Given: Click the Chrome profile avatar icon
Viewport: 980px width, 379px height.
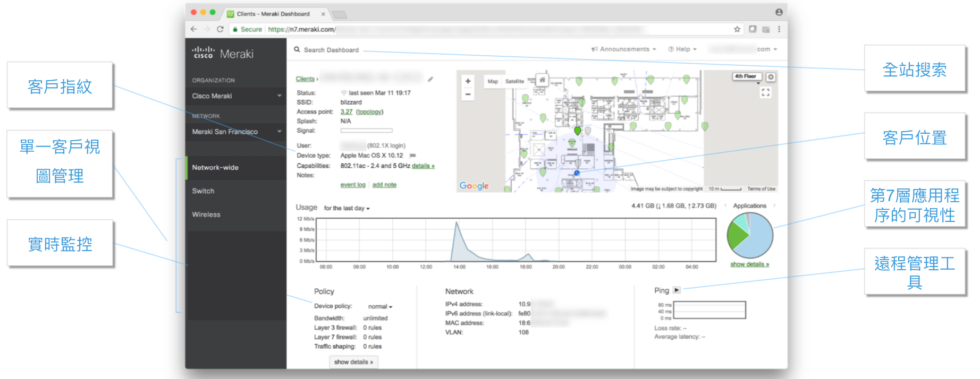Looking at the screenshot, I should pos(779,12).
